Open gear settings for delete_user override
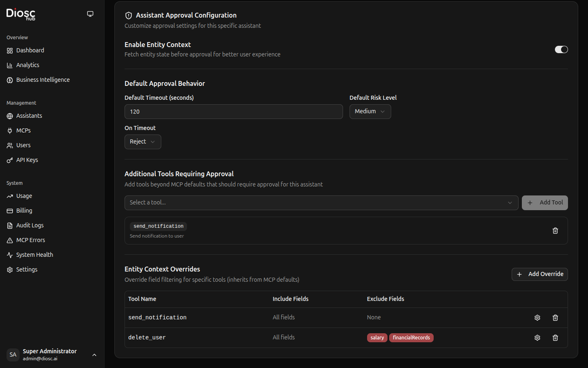 [537, 338]
